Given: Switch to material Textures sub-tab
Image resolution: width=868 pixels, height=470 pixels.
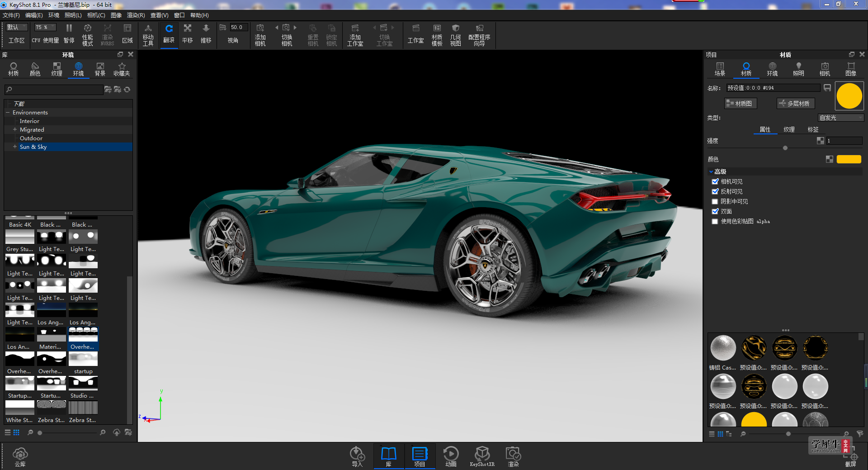Looking at the screenshot, I should coord(789,129).
